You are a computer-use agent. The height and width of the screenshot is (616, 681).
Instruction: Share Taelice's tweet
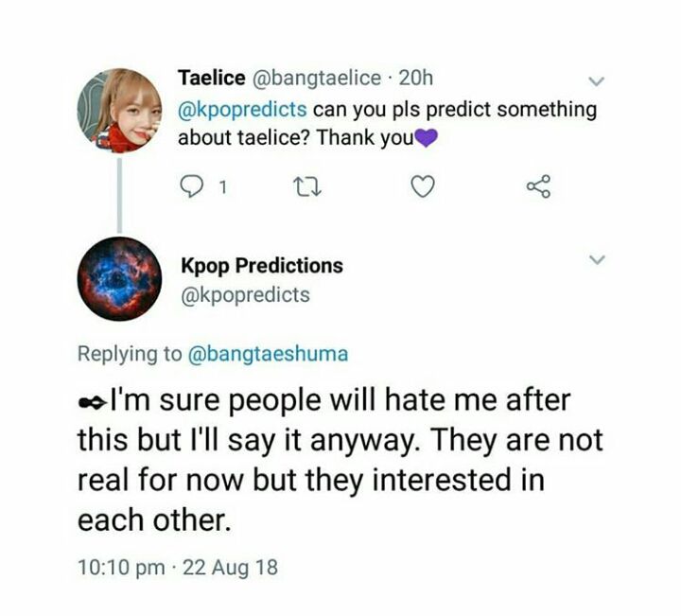537,189
